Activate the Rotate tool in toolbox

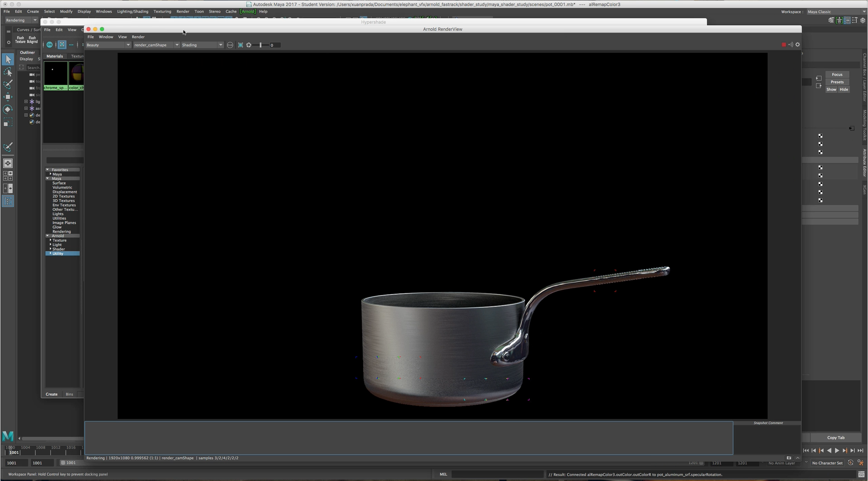pos(8,109)
